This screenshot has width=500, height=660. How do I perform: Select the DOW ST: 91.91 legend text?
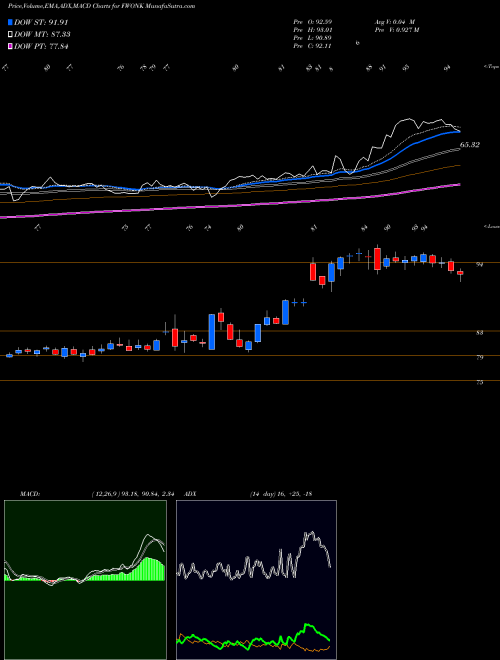41,23
